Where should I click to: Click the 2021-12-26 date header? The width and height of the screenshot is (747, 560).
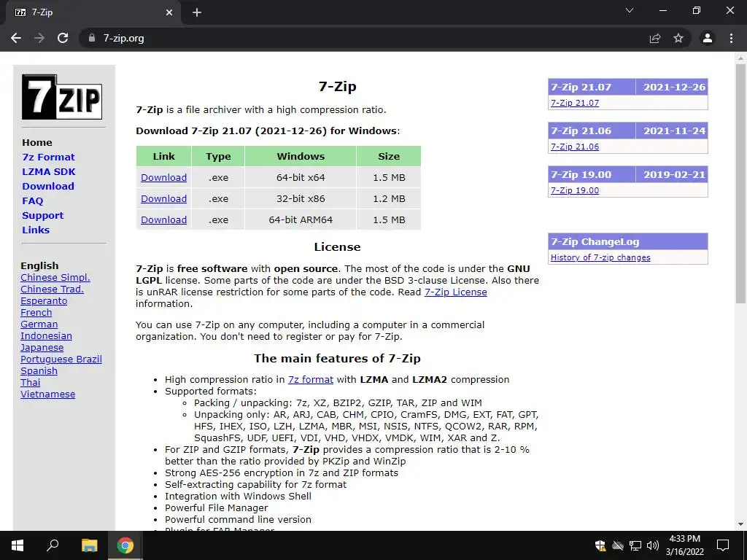[x=673, y=87]
